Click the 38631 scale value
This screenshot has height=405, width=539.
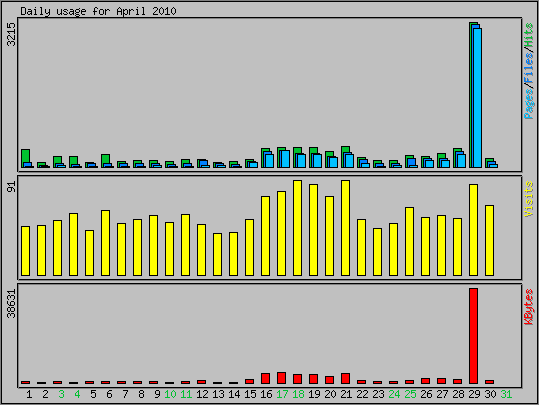click(11, 304)
